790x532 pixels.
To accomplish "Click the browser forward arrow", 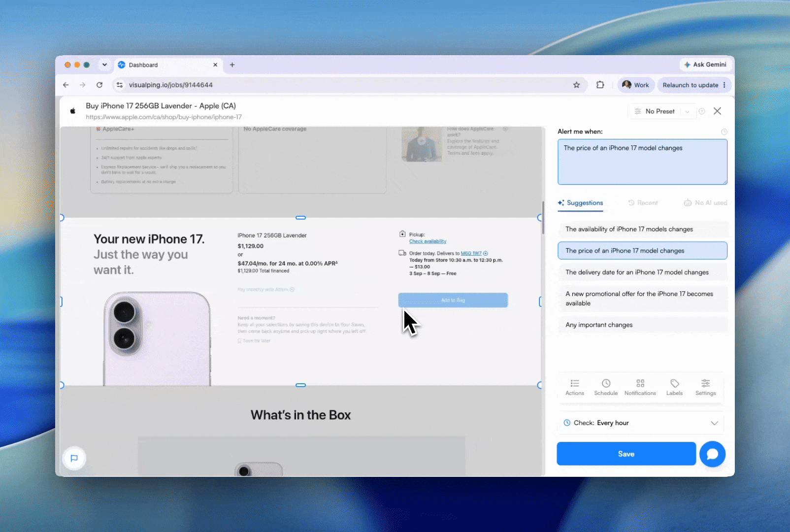I will [83, 85].
